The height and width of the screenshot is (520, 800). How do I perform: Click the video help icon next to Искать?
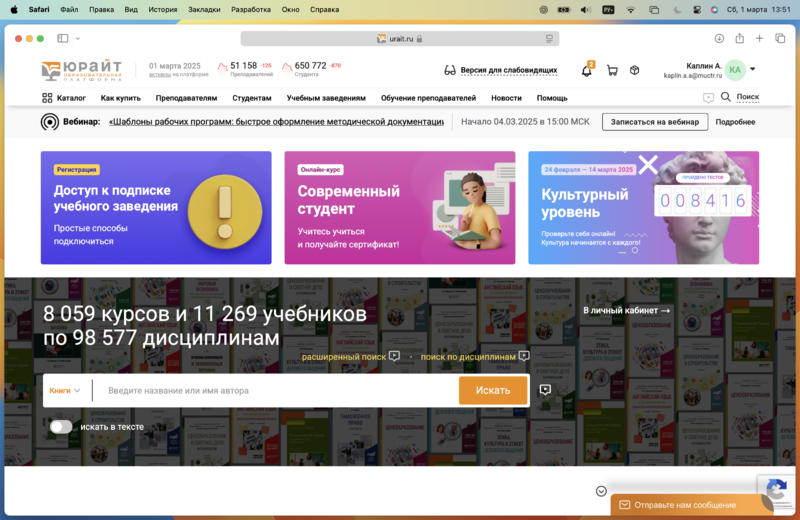click(545, 390)
